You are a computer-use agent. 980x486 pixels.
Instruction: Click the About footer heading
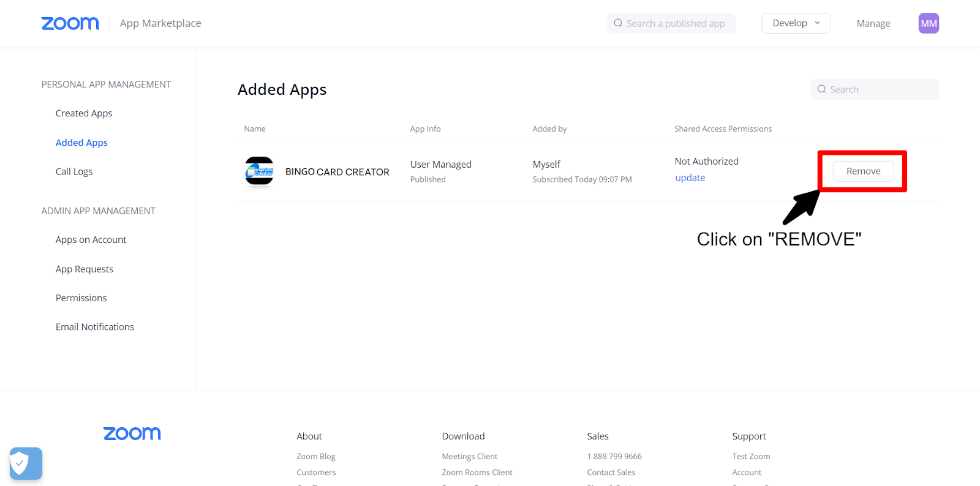point(309,436)
